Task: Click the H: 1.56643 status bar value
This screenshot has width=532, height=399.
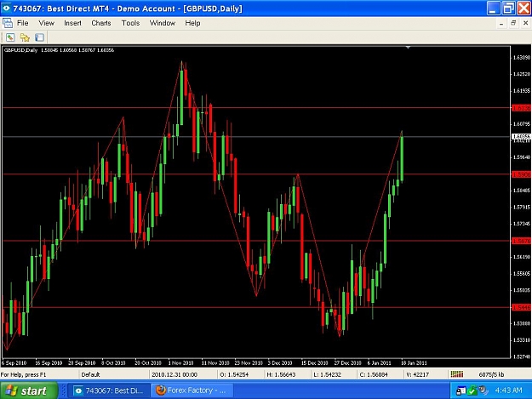Action: coord(281,374)
